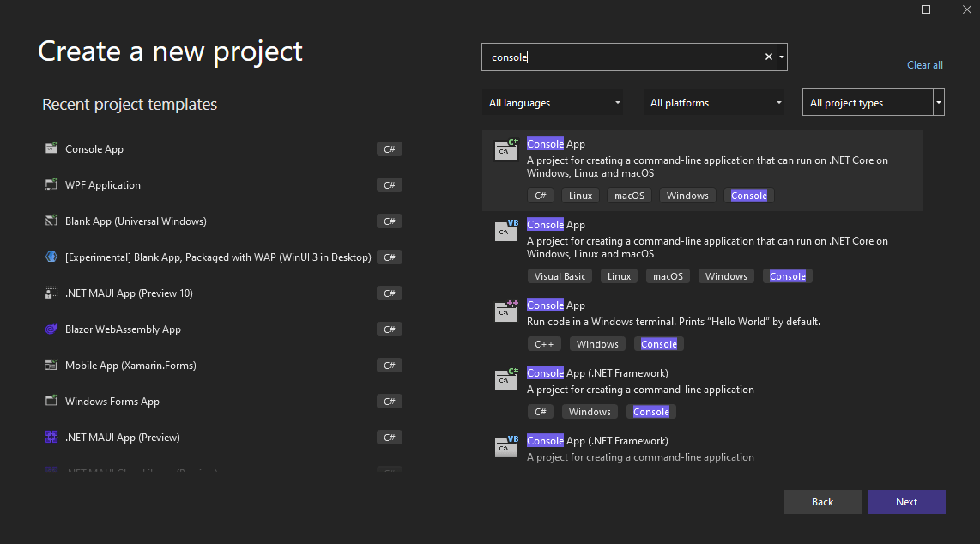Image resolution: width=980 pixels, height=544 pixels.
Task: Minimize the Create a new project window
Action: [885, 9]
